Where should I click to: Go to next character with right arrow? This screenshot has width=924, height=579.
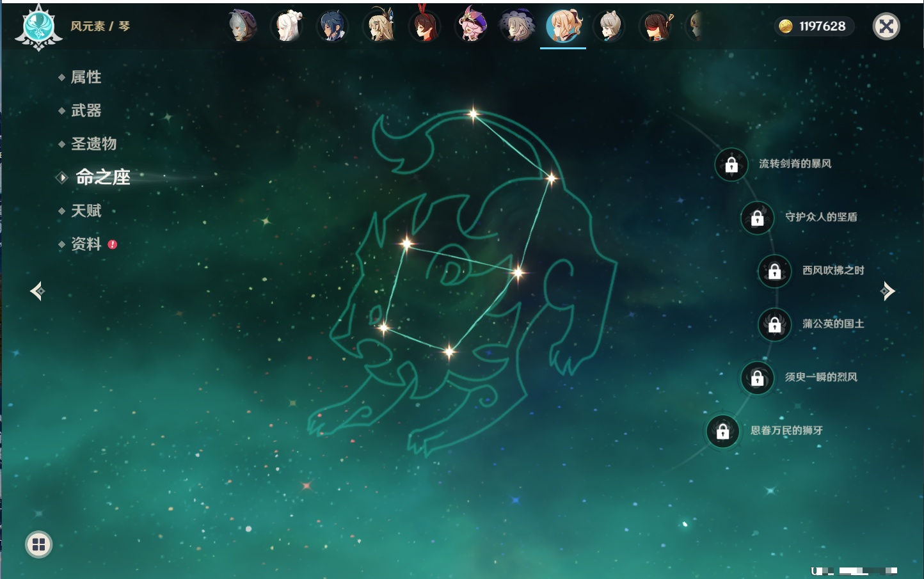(x=888, y=291)
